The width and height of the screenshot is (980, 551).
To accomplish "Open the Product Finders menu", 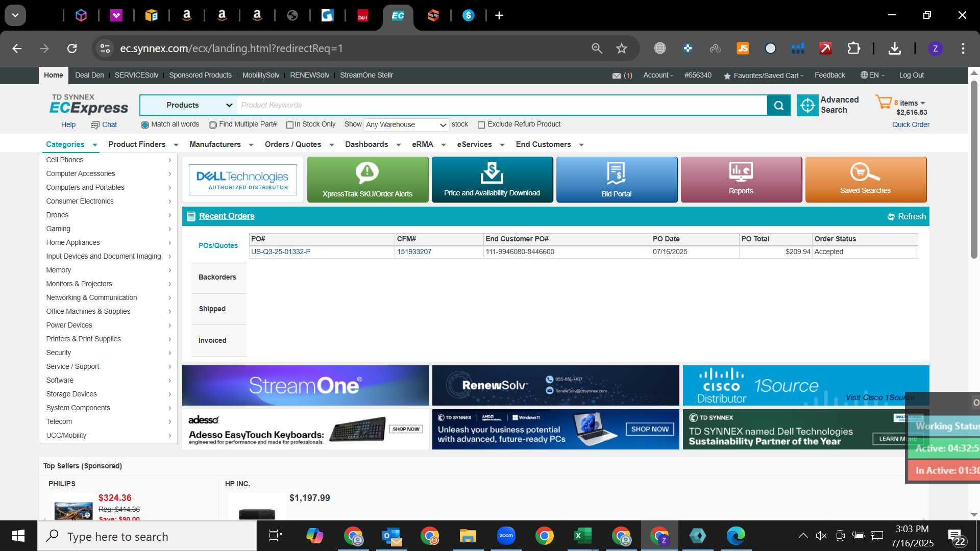I will pyautogui.click(x=143, y=144).
